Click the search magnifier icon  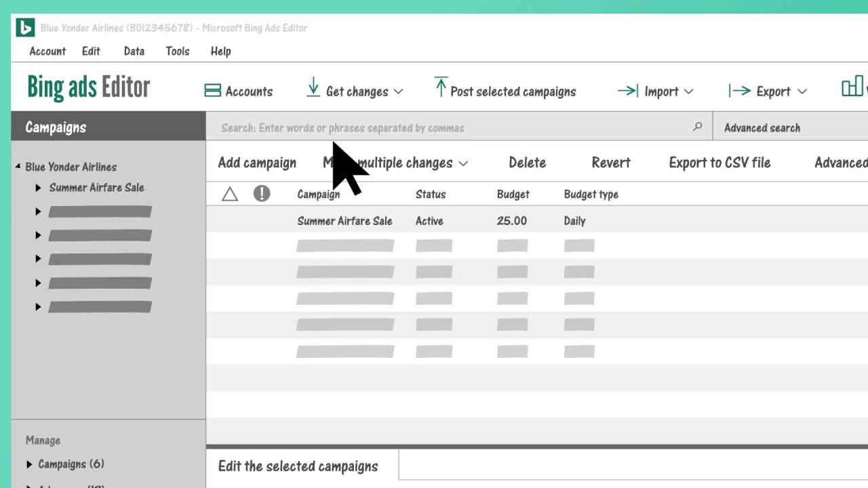coord(697,127)
